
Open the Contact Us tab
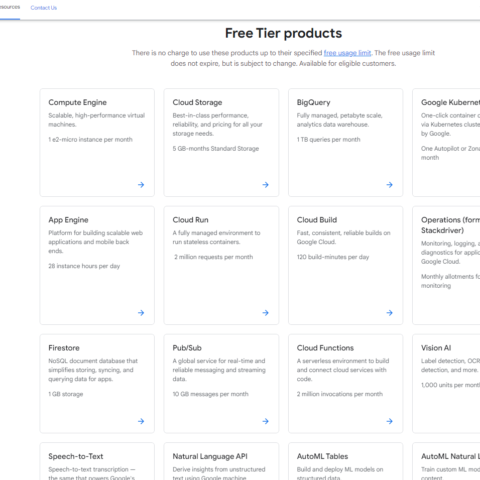coord(44,8)
